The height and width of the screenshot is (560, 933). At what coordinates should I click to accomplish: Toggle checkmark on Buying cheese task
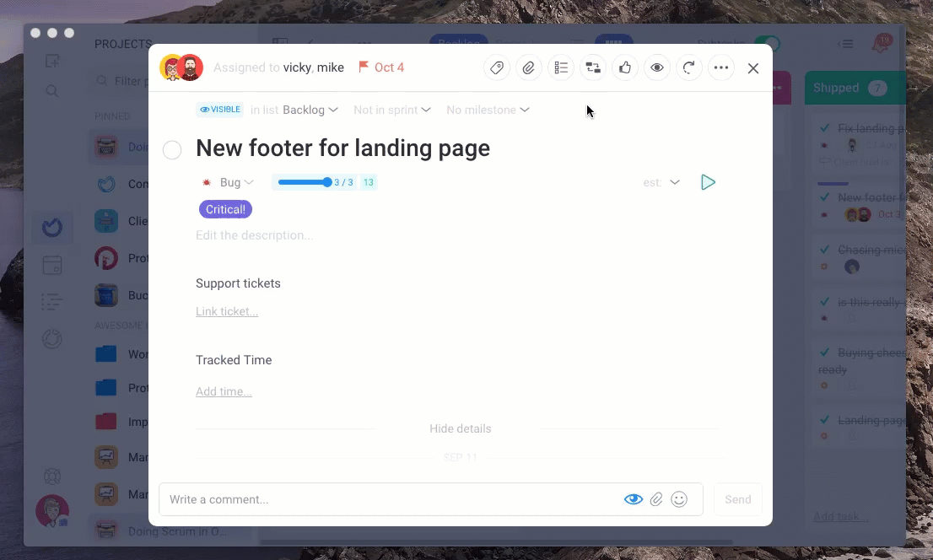pyautogui.click(x=825, y=353)
